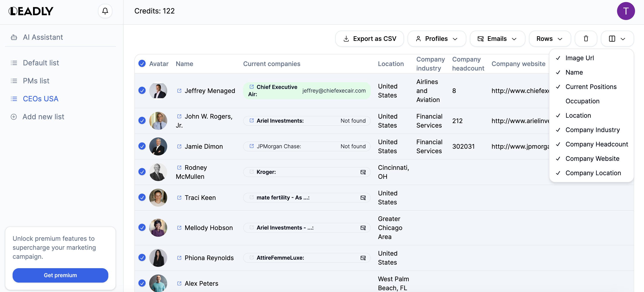Open mate fertility company link icon
This screenshot has width=644, height=292.
251,197
